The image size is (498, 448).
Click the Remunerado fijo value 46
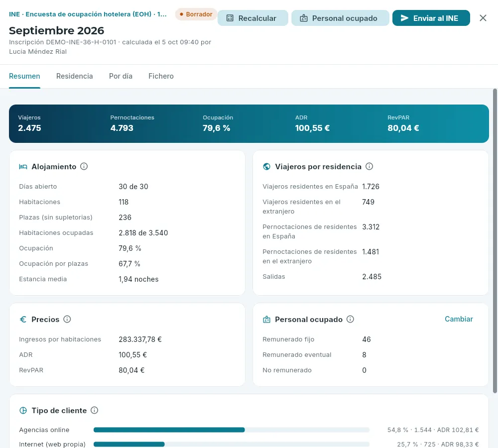[x=367, y=339]
